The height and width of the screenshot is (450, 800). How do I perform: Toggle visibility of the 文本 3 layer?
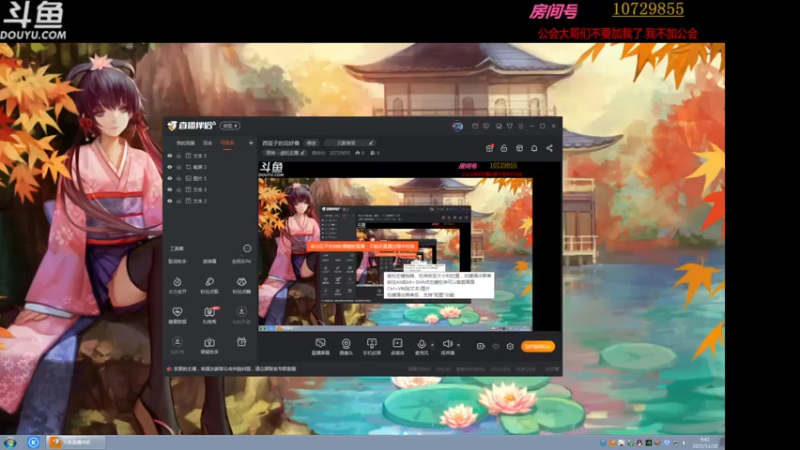pyautogui.click(x=170, y=189)
